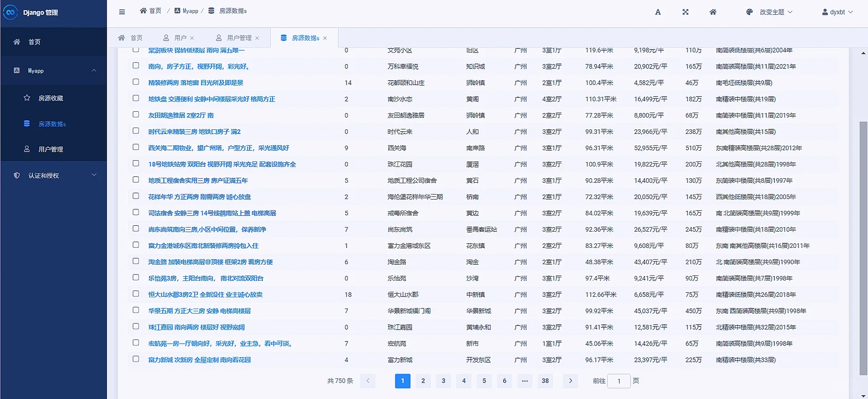The width and height of the screenshot is (868, 399).
Task: Jump to last page 38
Action: click(545, 381)
